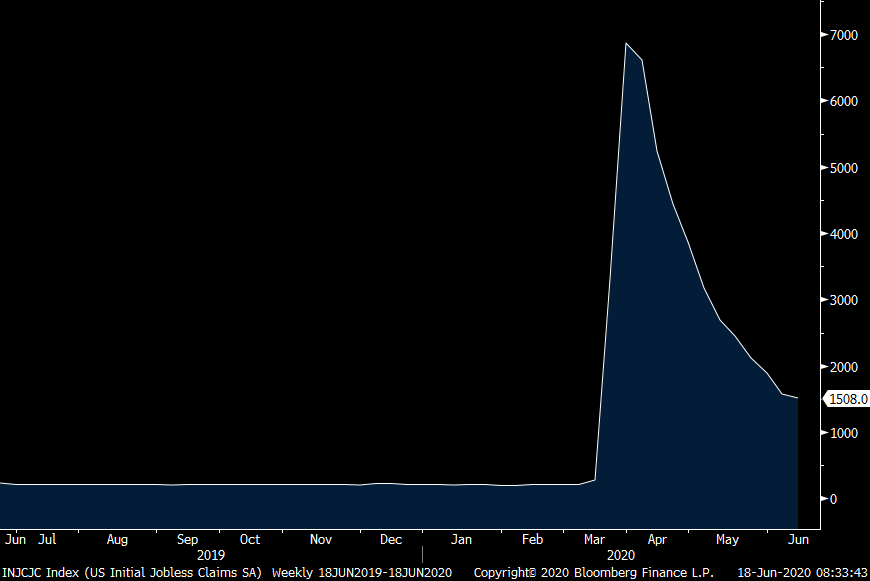Screen dimensions: 870x581
Task: Click the 18-Jun-2020 08:33:43 timestamp
Action: coord(802,573)
